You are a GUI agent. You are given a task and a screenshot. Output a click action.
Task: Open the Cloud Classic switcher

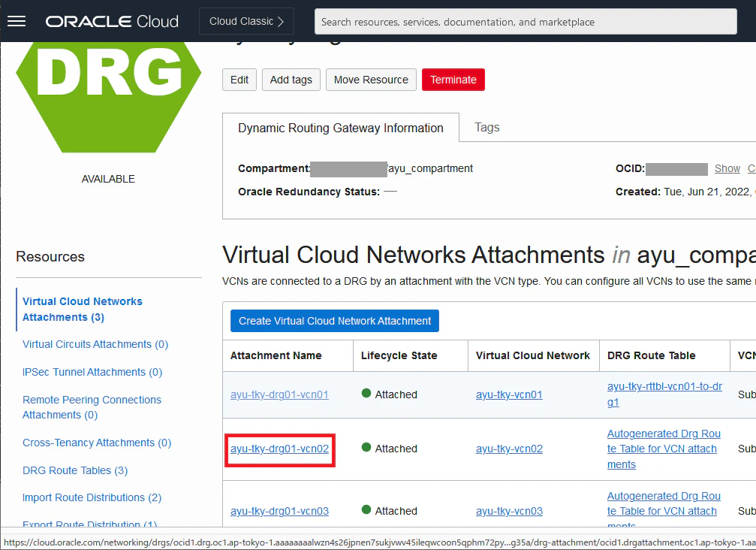pyautogui.click(x=246, y=21)
